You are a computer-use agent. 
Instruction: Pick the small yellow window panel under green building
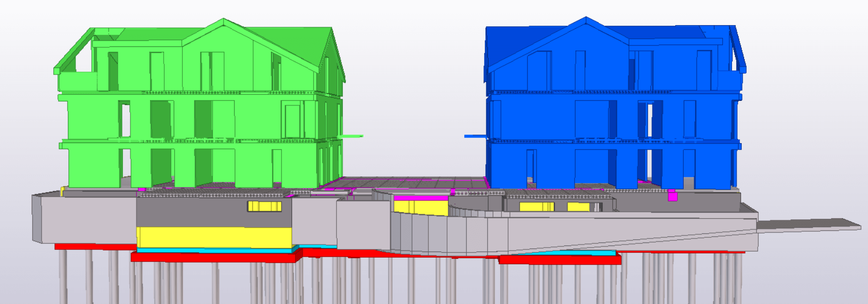pyautogui.click(x=264, y=206)
